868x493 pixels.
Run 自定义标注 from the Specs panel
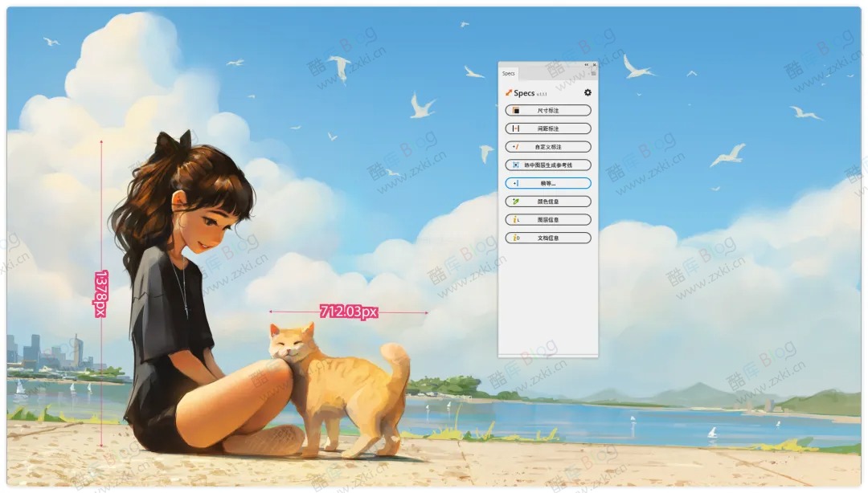coord(547,145)
